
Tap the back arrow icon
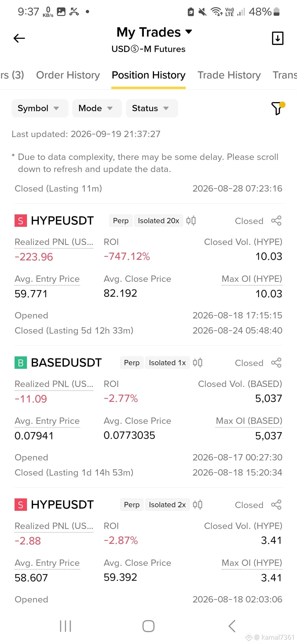19,38
